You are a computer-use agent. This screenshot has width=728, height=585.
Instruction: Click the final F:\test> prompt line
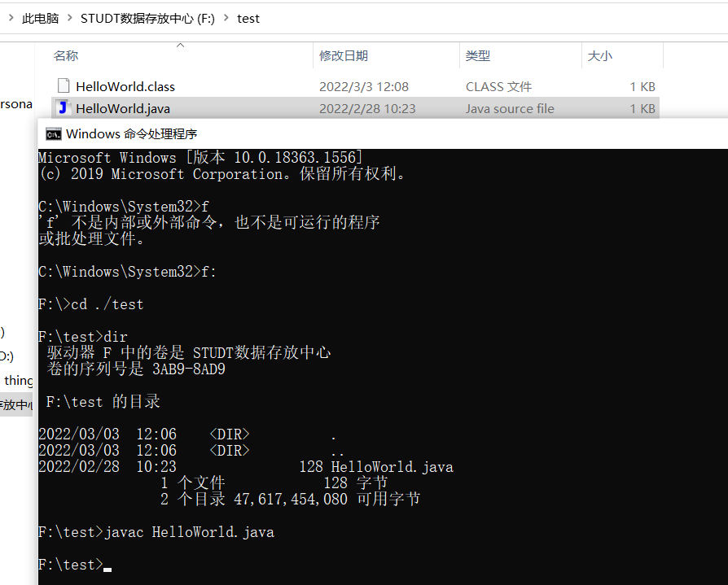[x=75, y=565]
